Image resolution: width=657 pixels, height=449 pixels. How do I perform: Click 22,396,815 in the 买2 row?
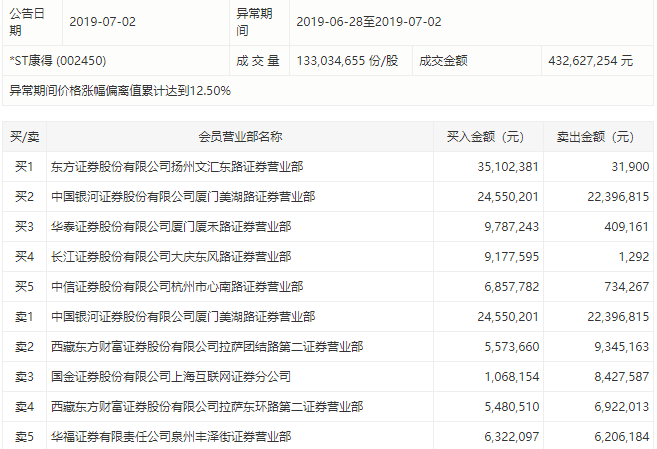pos(618,197)
